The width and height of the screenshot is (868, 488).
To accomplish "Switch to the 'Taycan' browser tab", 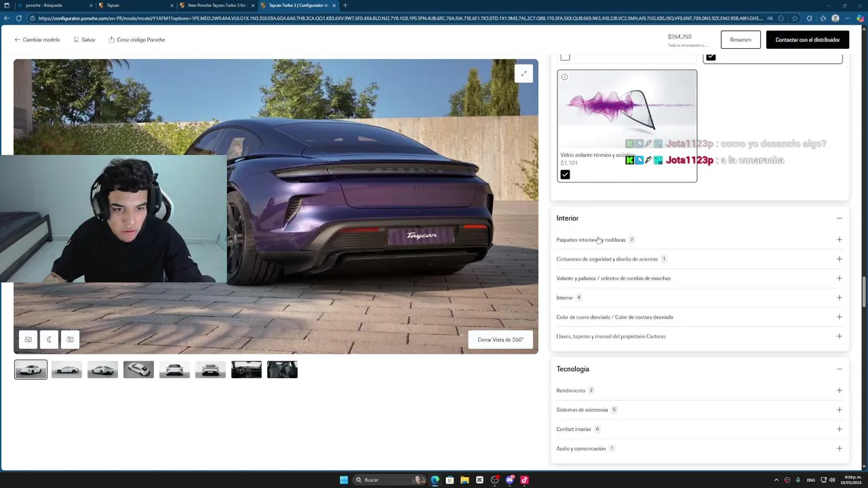I will click(136, 5).
